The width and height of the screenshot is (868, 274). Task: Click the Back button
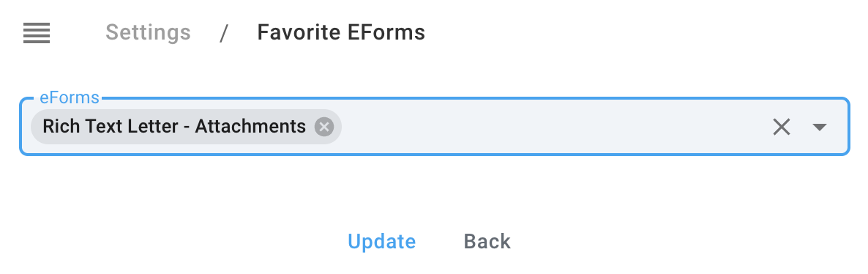pyautogui.click(x=487, y=241)
